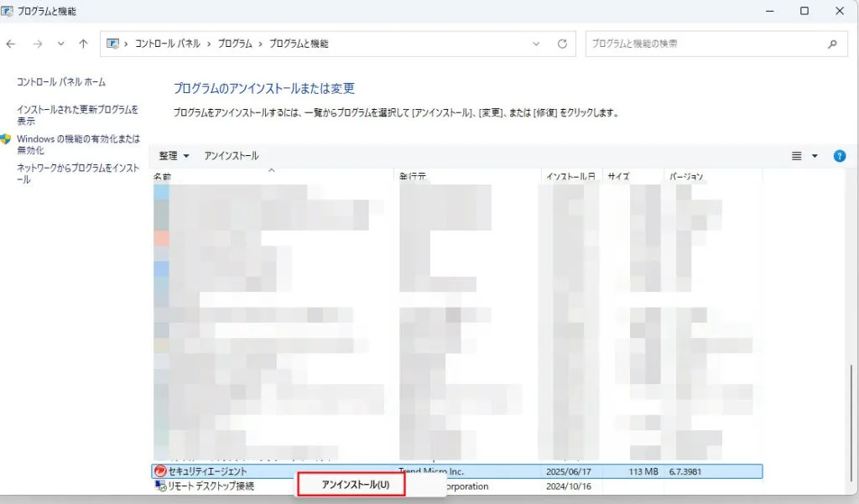Click アンインストール in the toolbar
The height and width of the screenshot is (504, 859).
(232, 156)
